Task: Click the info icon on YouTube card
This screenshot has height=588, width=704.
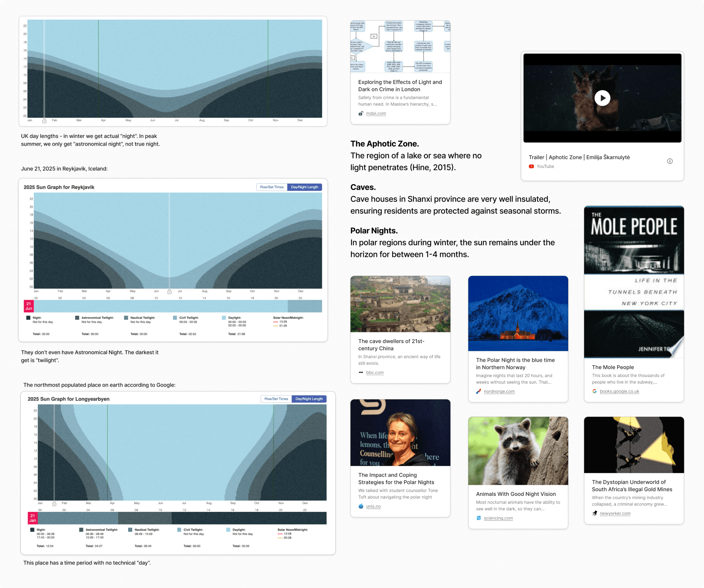Action: 669,161
